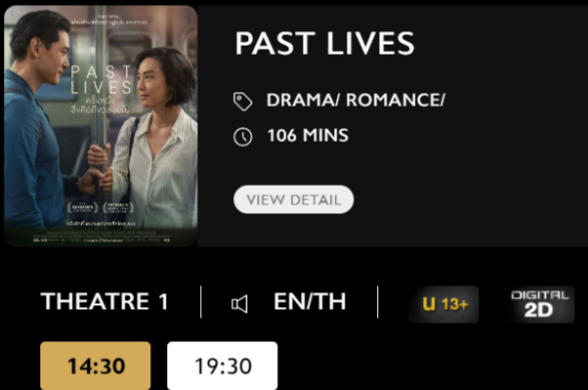
Task: Open the Past Lives movie poster
Action: pyautogui.click(x=101, y=126)
